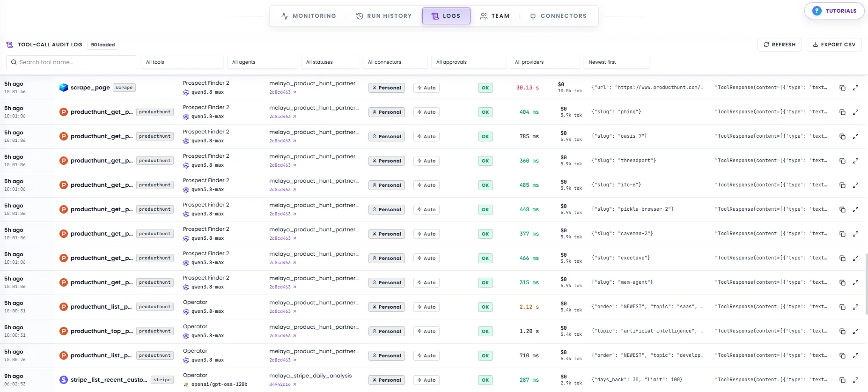Copy the stripe_list_recent_customers row
This screenshot has width=868, height=392.
pos(842,380)
